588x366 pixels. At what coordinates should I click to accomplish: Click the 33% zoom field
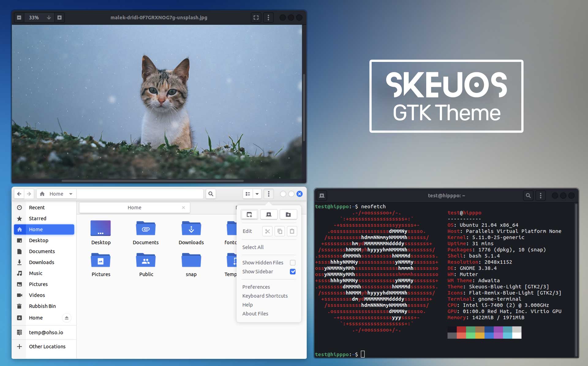click(x=34, y=17)
